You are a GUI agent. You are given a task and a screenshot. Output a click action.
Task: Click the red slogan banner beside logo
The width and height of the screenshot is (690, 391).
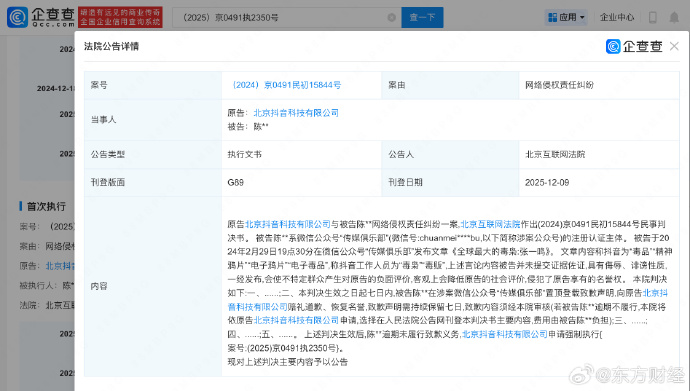coord(120,17)
